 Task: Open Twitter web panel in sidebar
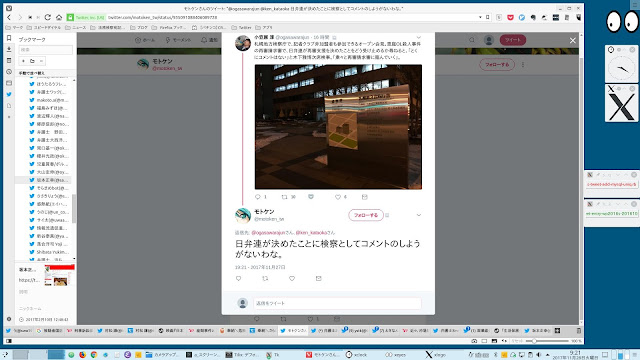pyautogui.click(x=9, y=94)
